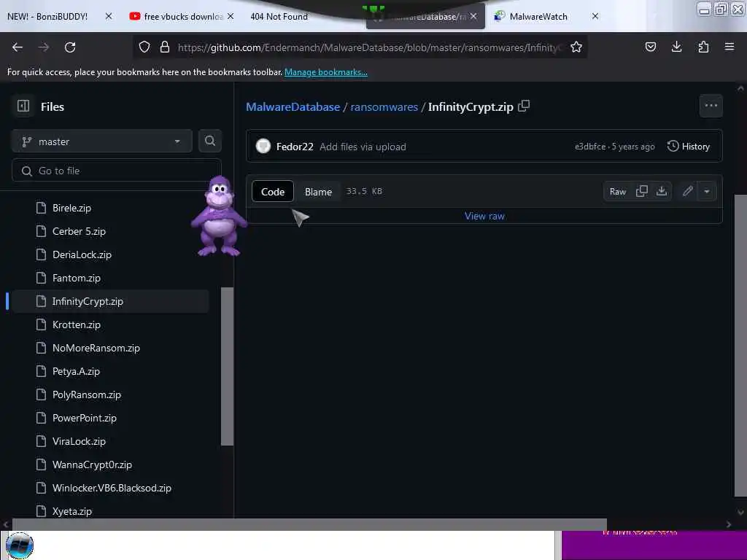Viewport: 747px width, 560px height.
Task: Reload the page with the refresh icon
Action: tap(70, 47)
